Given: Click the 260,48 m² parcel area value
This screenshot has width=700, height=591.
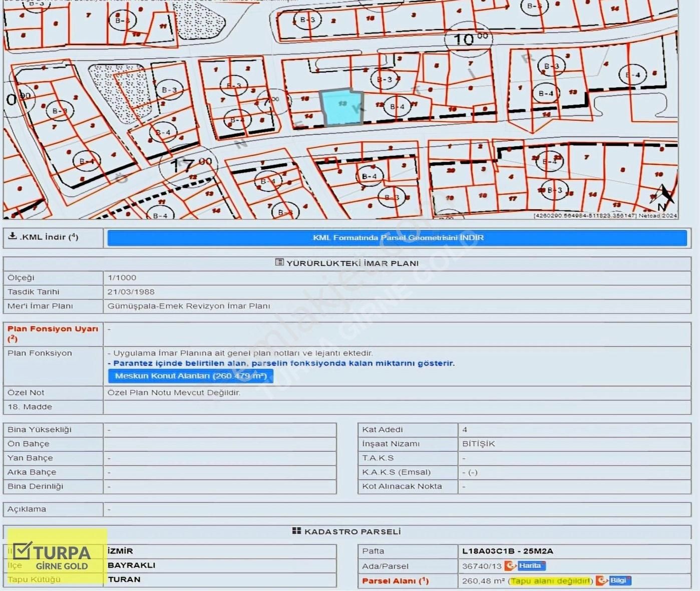Looking at the screenshot, I should [x=483, y=581].
